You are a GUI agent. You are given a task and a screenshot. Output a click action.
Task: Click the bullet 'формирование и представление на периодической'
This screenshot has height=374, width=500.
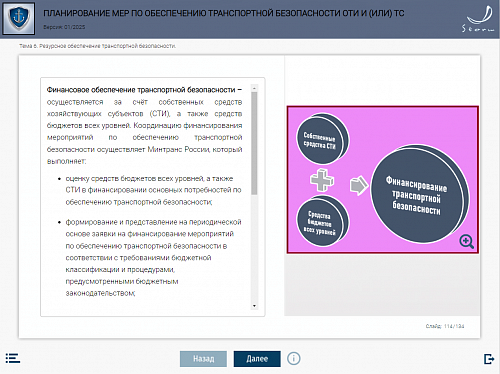(153, 257)
